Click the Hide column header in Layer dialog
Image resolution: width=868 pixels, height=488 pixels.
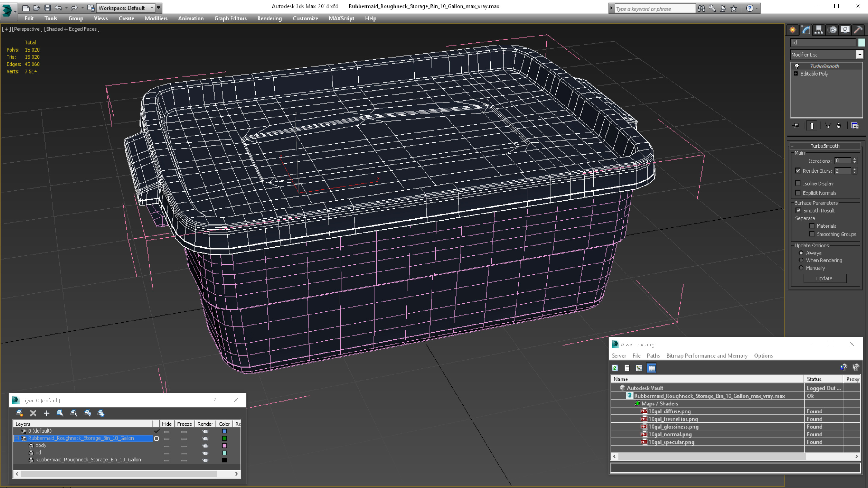click(x=167, y=424)
